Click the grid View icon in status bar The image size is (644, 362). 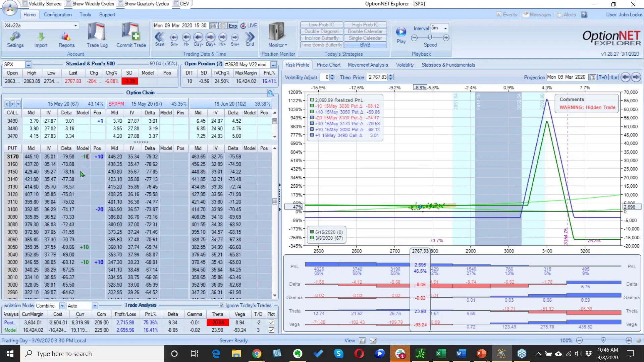point(362,341)
